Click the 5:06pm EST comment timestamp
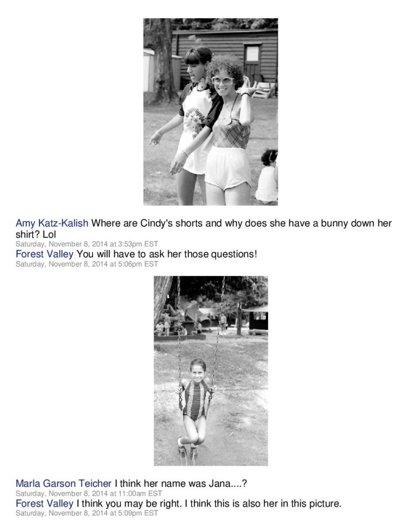 [87, 264]
